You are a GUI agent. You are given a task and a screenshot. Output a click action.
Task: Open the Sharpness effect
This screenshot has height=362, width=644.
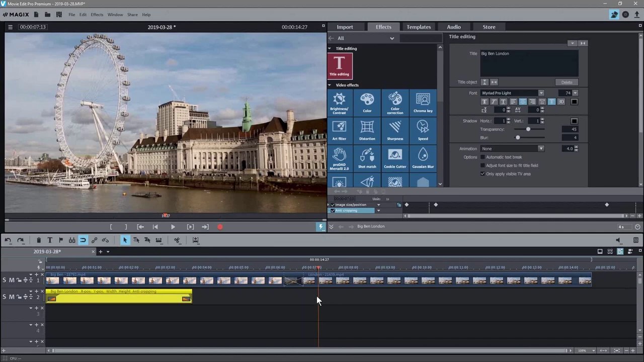coord(395,131)
